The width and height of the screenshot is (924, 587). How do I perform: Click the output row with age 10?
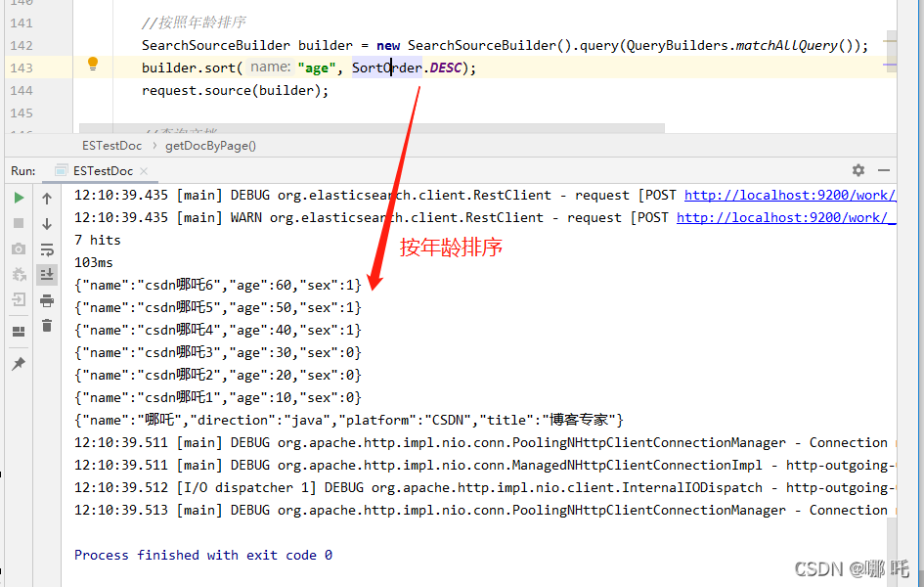pos(218,398)
